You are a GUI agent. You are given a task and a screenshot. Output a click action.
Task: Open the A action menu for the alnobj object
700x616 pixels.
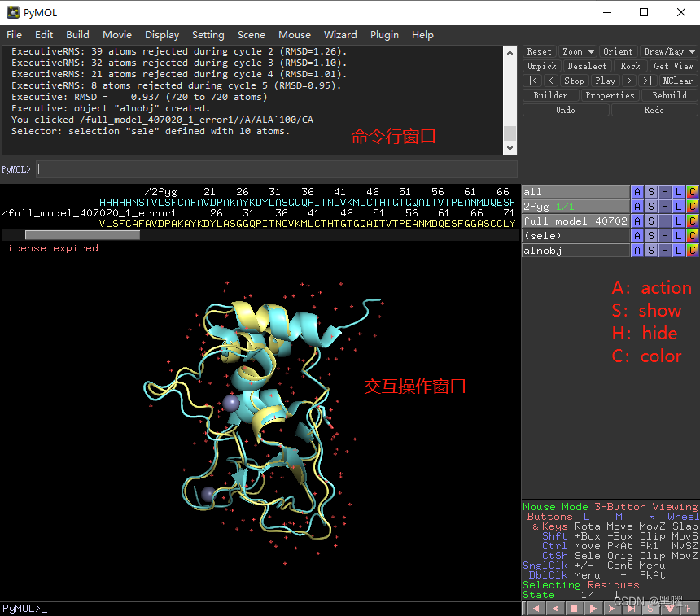point(637,251)
